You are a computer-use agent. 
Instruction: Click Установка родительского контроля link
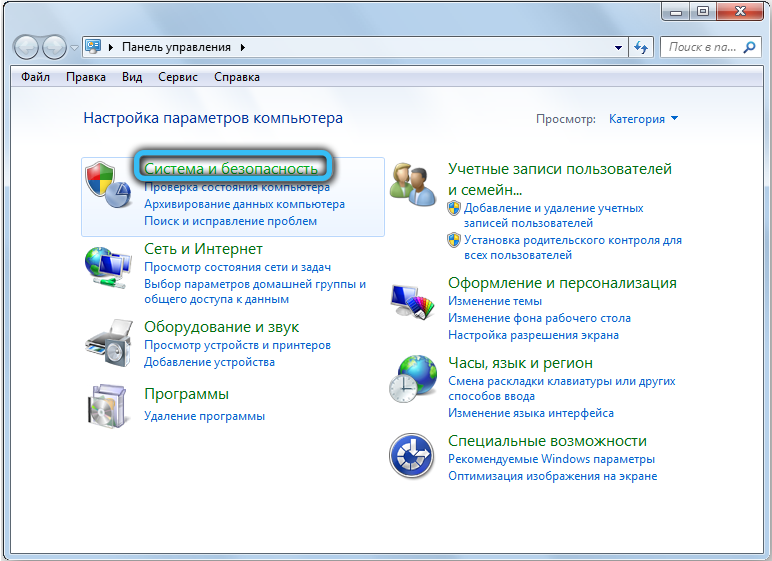(573, 247)
